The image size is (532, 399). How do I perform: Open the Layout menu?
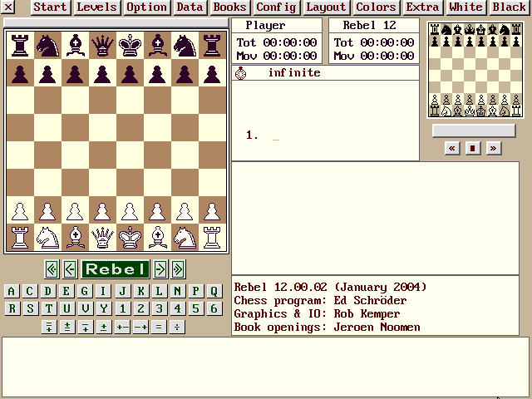pos(327,7)
